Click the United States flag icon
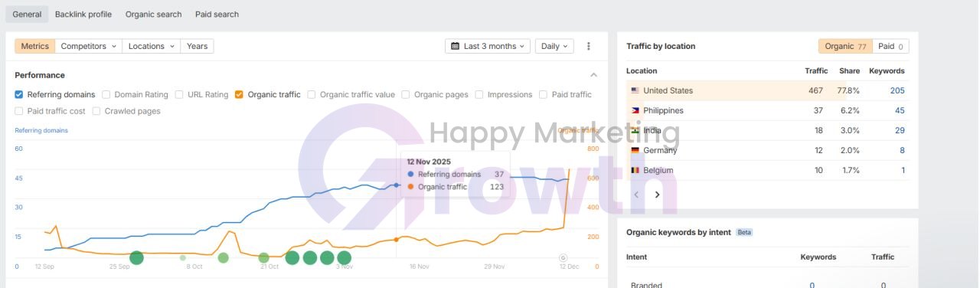The image size is (980, 288). click(635, 90)
